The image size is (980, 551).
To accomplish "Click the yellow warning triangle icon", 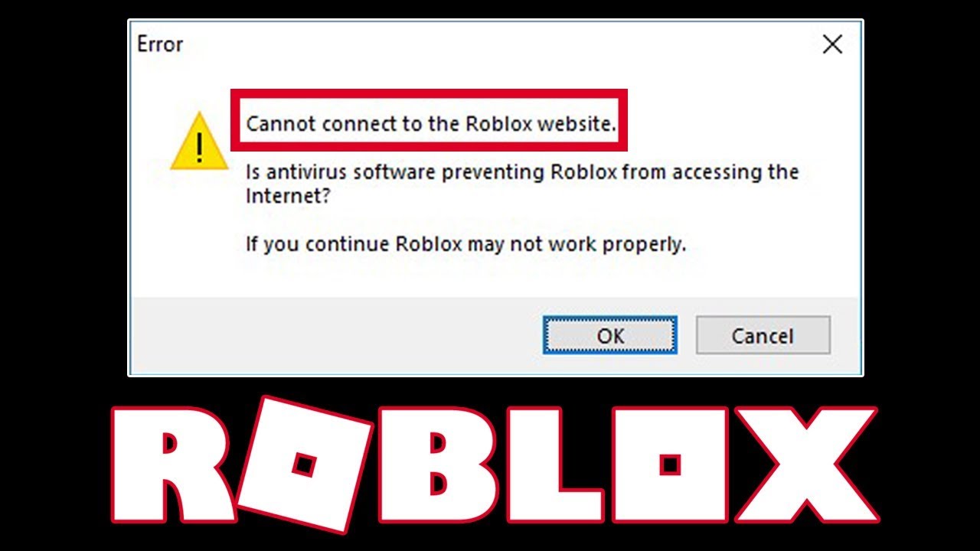I will pos(199,141).
